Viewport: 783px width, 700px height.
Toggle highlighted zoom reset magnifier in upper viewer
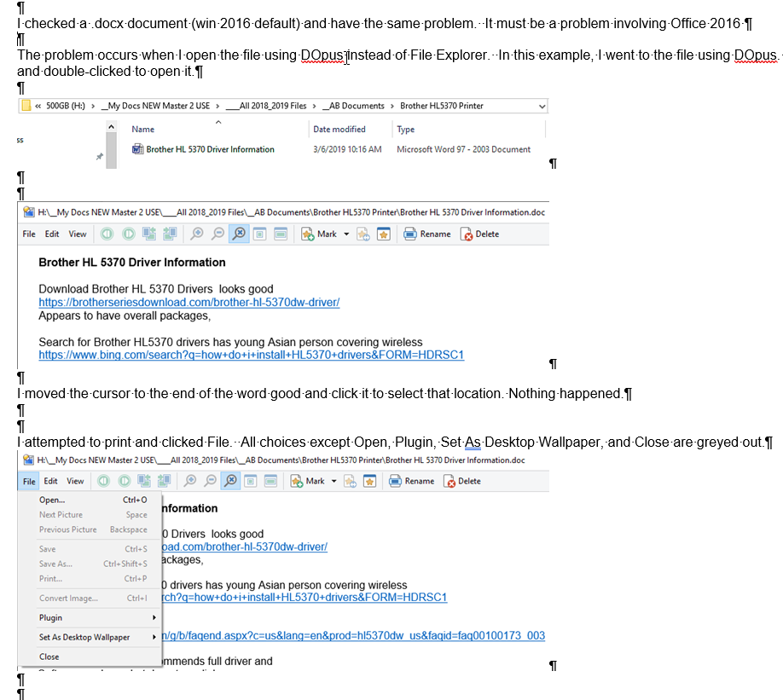point(239,234)
